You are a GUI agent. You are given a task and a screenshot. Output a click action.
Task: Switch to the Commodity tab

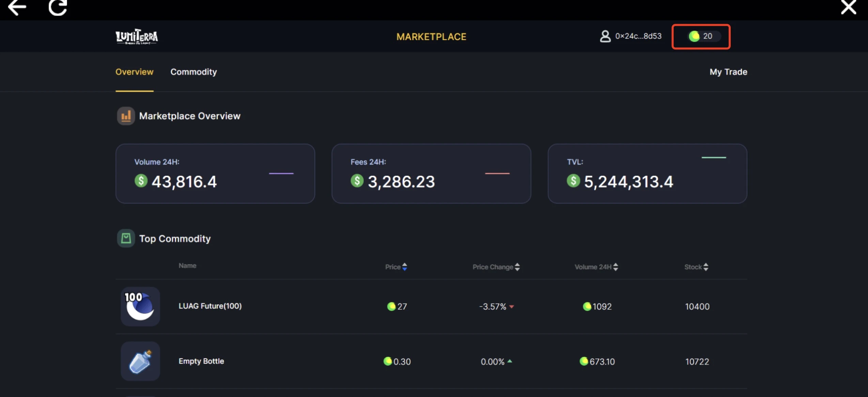coord(194,72)
